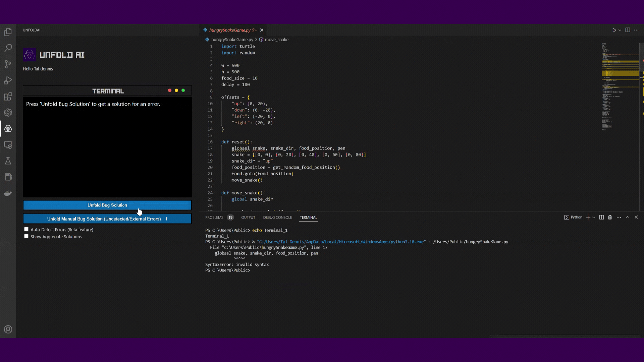Click Unfold Manual Bug Solution button
The width and height of the screenshot is (644, 362).
[107, 219]
